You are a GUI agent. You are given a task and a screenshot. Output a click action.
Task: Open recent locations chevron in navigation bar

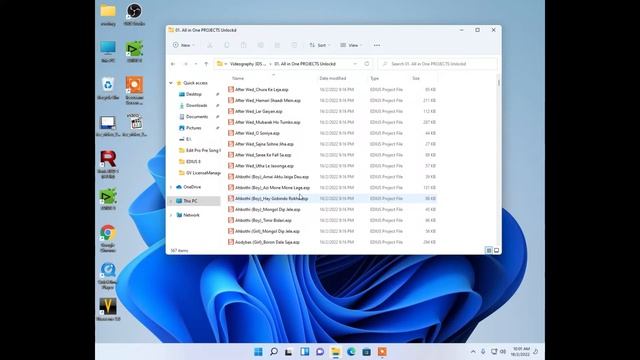pyautogui.click(x=196, y=64)
